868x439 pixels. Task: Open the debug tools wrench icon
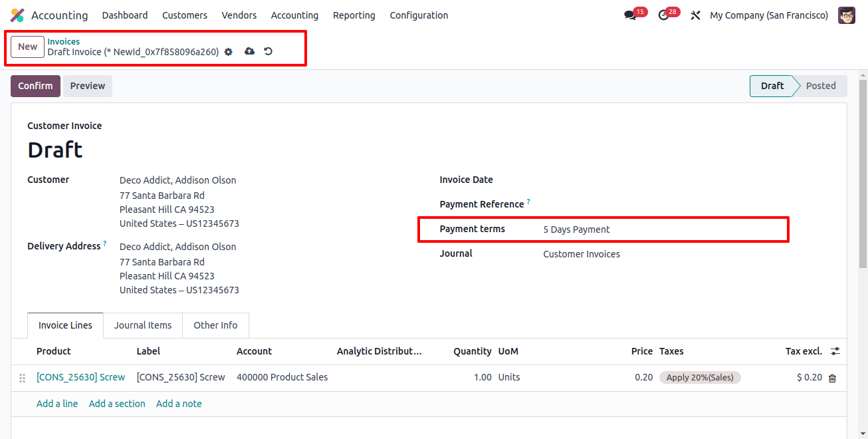pos(695,15)
